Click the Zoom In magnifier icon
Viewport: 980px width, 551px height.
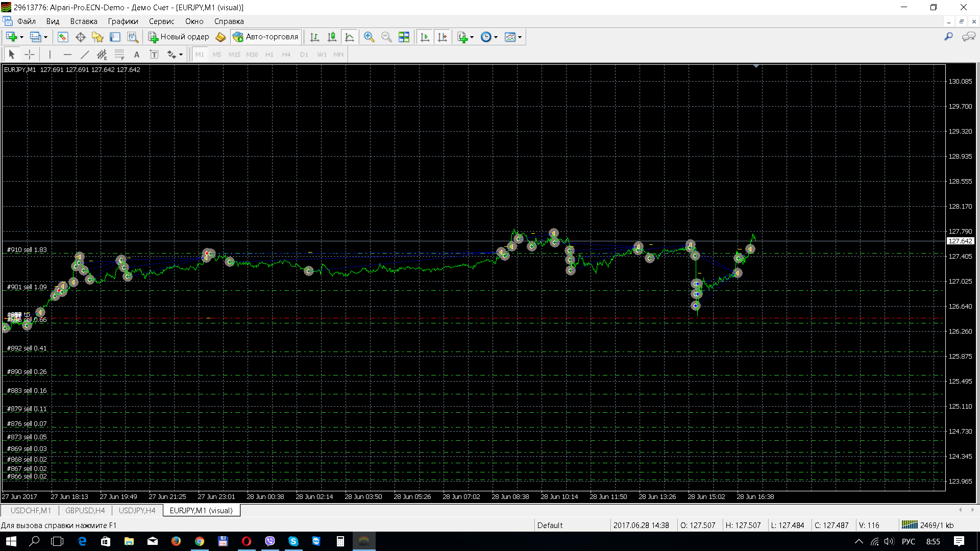point(369,37)
